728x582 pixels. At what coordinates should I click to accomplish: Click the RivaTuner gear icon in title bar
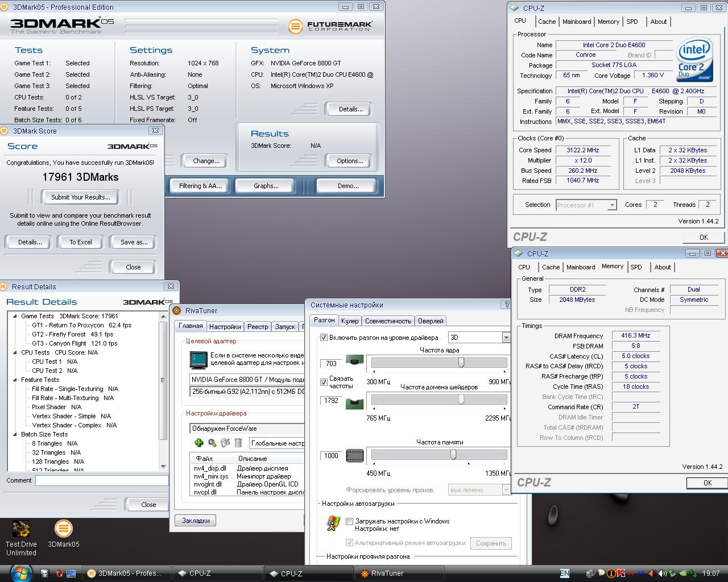click(177, 310)
